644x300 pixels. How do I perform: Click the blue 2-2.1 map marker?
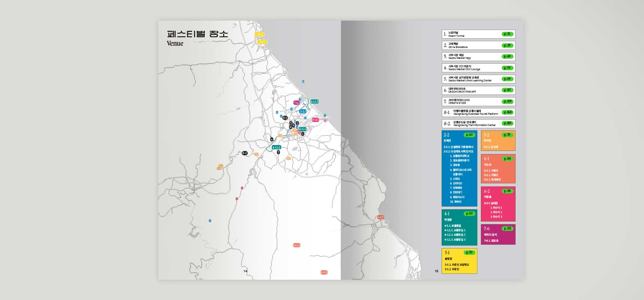coord(303,111)
